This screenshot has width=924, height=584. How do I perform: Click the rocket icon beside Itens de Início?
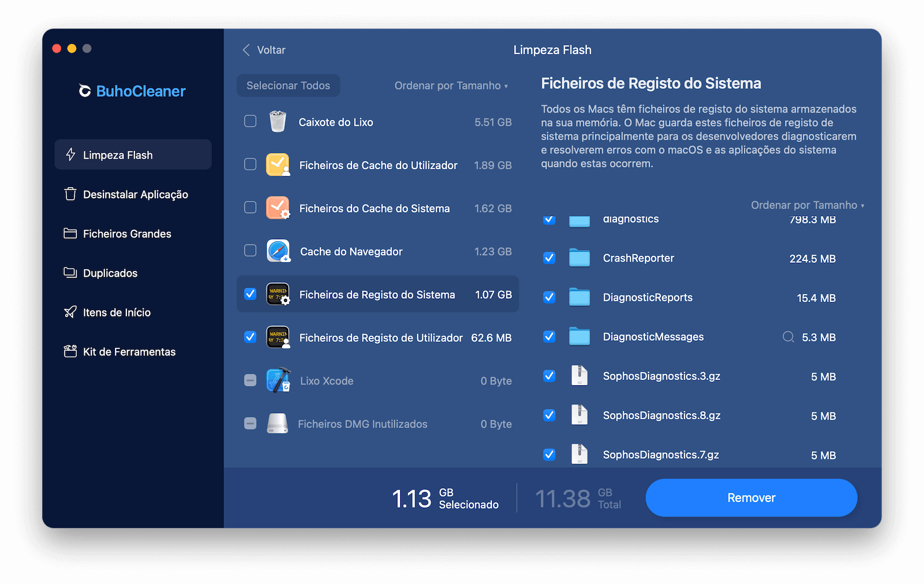pos(70,312)
